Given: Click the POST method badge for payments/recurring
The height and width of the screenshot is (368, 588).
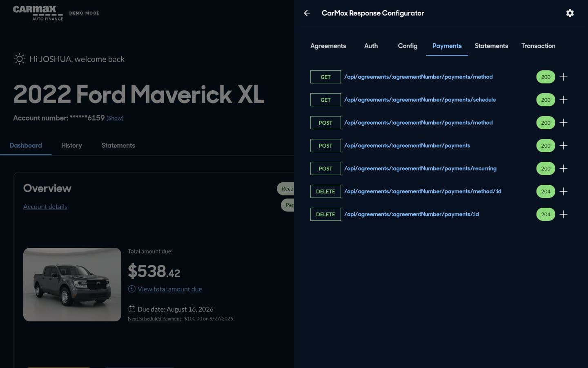Looking at the screenshot, I should [325, 168].
